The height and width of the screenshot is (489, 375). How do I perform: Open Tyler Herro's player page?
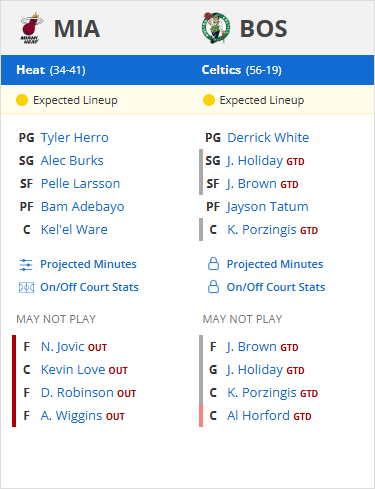(x=75, y=138)
